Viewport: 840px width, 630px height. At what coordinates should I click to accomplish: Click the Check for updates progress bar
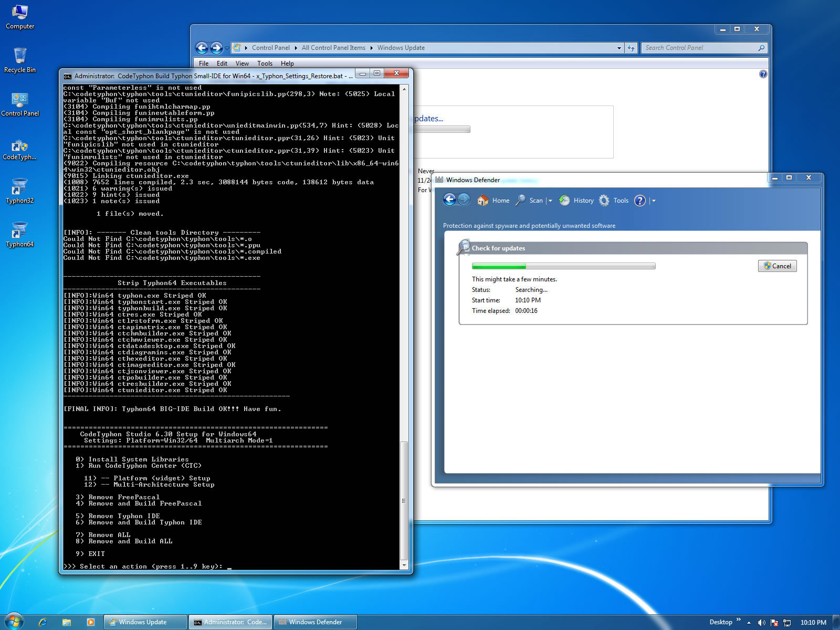[563, 266]
